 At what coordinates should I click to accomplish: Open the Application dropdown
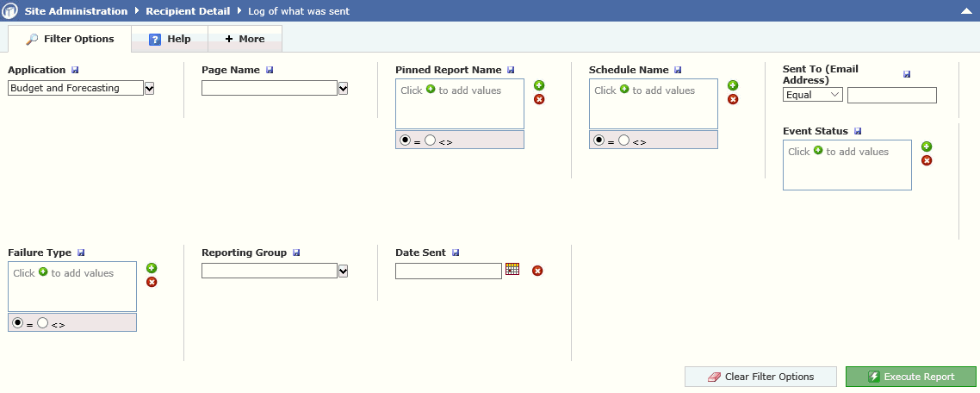point(149,88)
